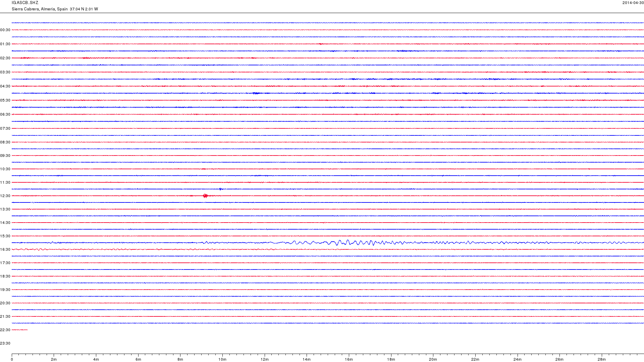Click the 17:30 time label
The height and width of the screenshot is (362, 644).
(x=5, y=263)
